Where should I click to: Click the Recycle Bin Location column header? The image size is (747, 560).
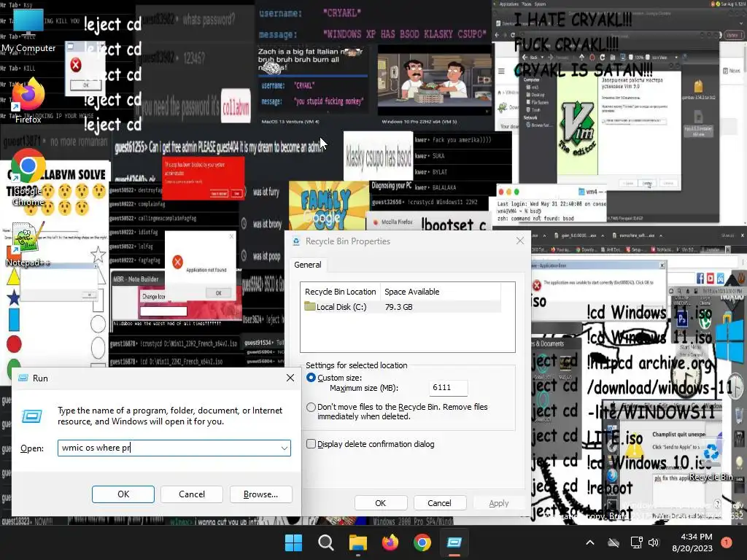(340, 292)
